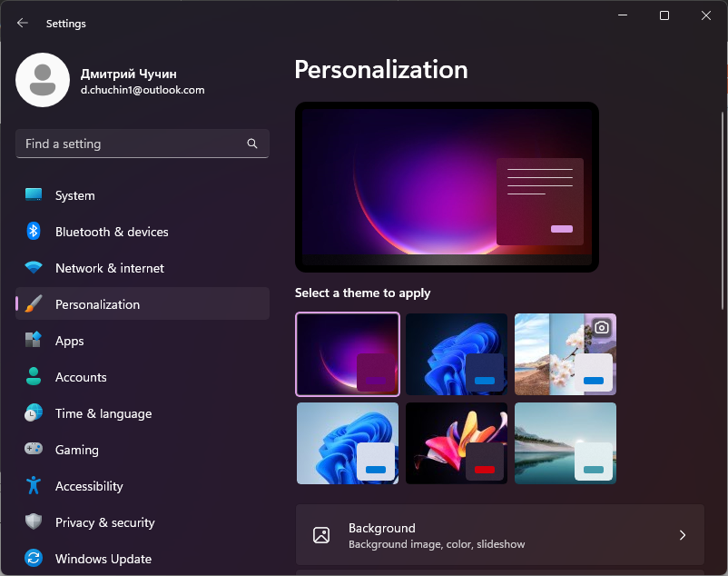728x576 pixels.
Task: Open Windows Update page
Action: pyautogui.click(x=143, y=558)
